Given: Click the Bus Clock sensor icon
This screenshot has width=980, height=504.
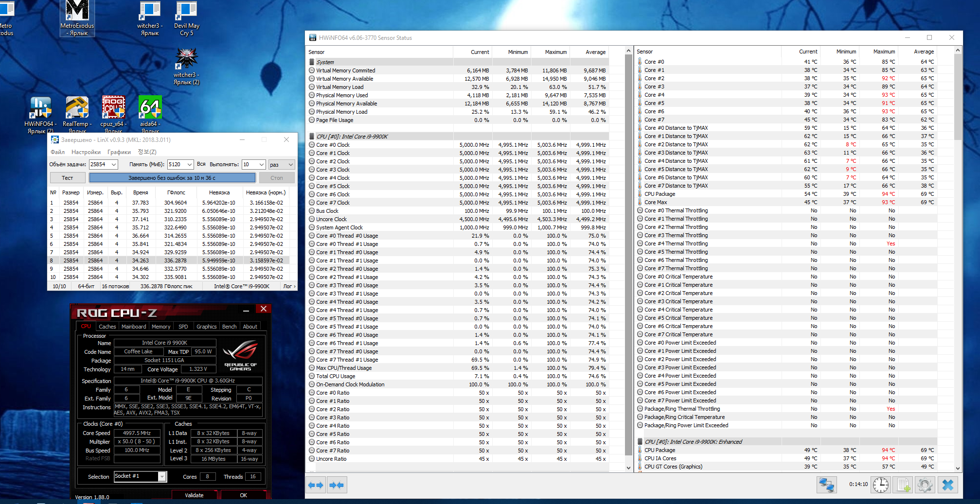Looking at the screenshot, I should (x=312, y=211).
